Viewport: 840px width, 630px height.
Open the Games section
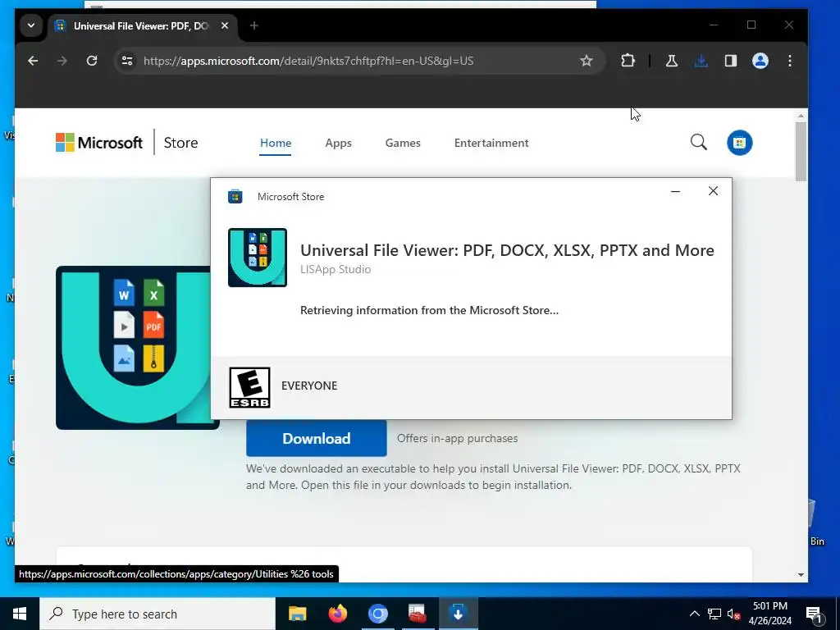(403, 143)
